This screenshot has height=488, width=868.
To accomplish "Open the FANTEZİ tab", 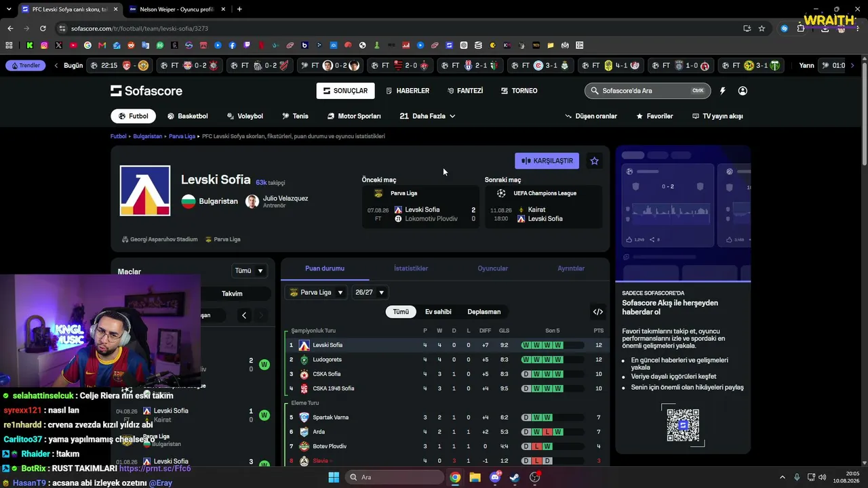I will pyautogui.click(x=465, y=91).
